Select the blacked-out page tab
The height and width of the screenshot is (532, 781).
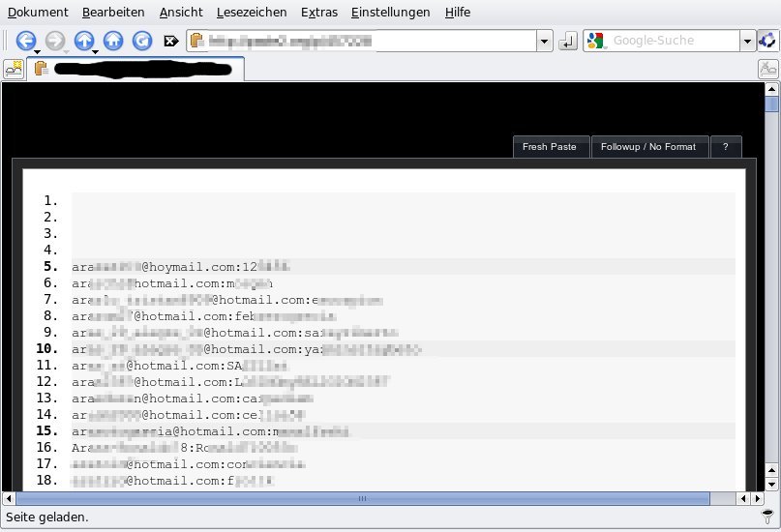135,69
